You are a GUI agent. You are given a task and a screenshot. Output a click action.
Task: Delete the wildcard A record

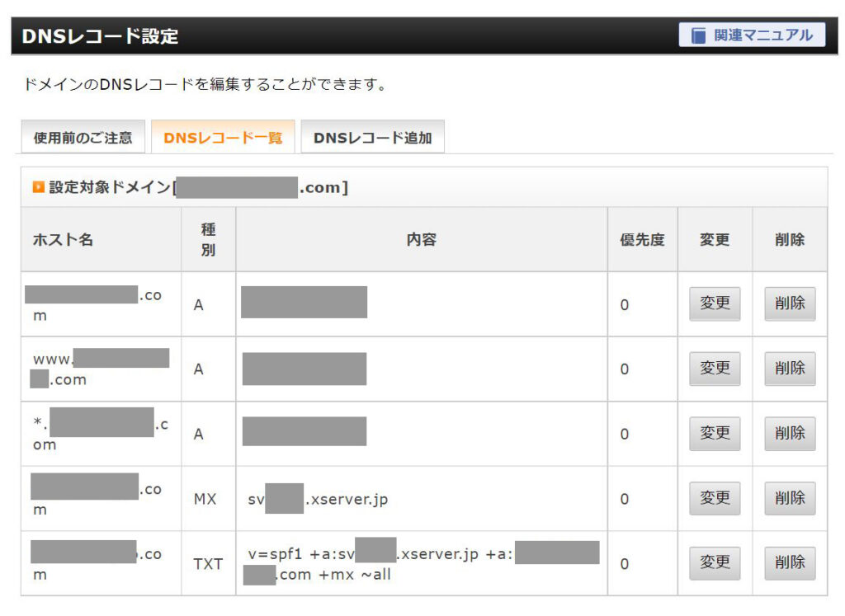(x=789, y=433)
